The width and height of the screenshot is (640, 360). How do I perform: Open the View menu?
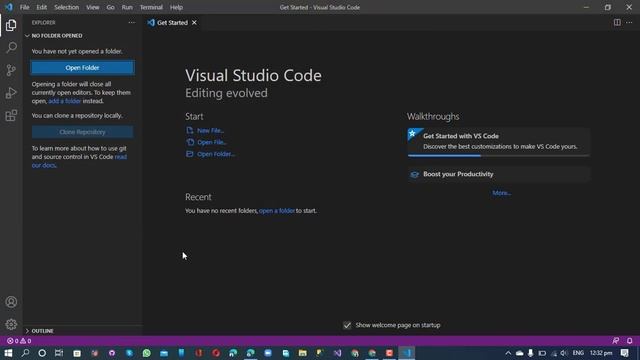coord(93,7)
